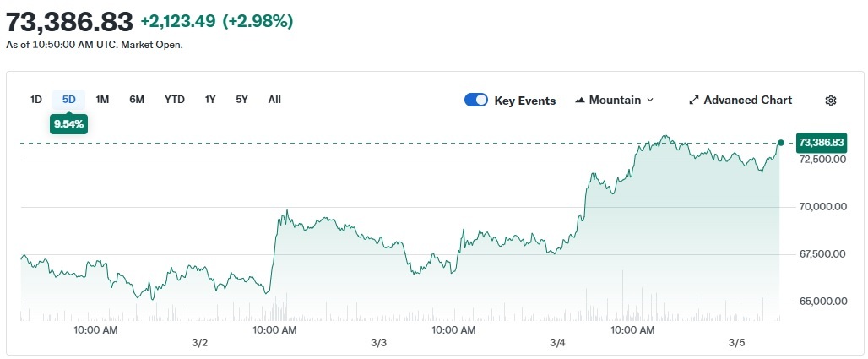868x359 pixels.
Task: Click the Advanced Chart expand arrows icon
Action: click(694, 100)
